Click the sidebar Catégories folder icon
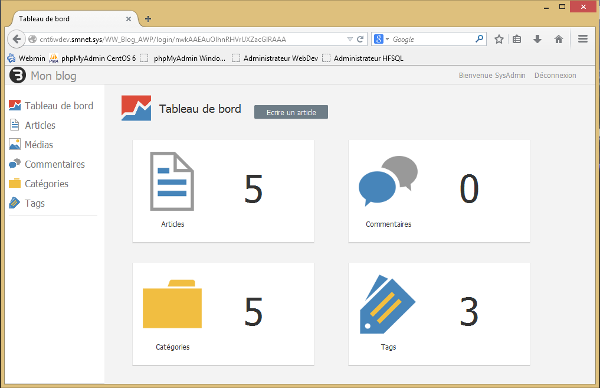Screen dimensions: 600x388 point(15,183)
